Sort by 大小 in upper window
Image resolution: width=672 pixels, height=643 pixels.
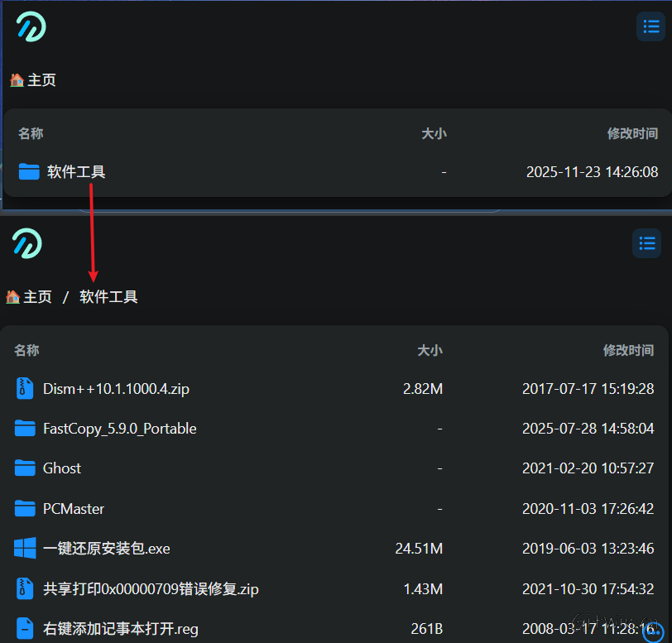pyautogui.click(x=434, y=133)
